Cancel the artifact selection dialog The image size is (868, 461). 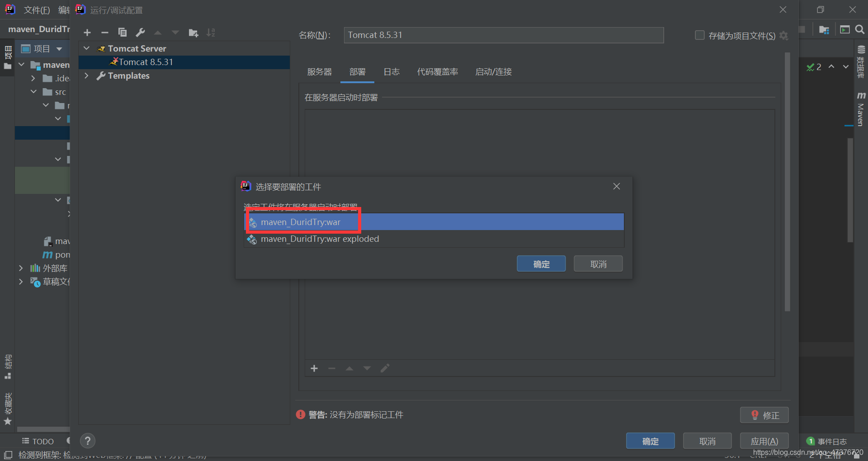(x=598, y=264)
